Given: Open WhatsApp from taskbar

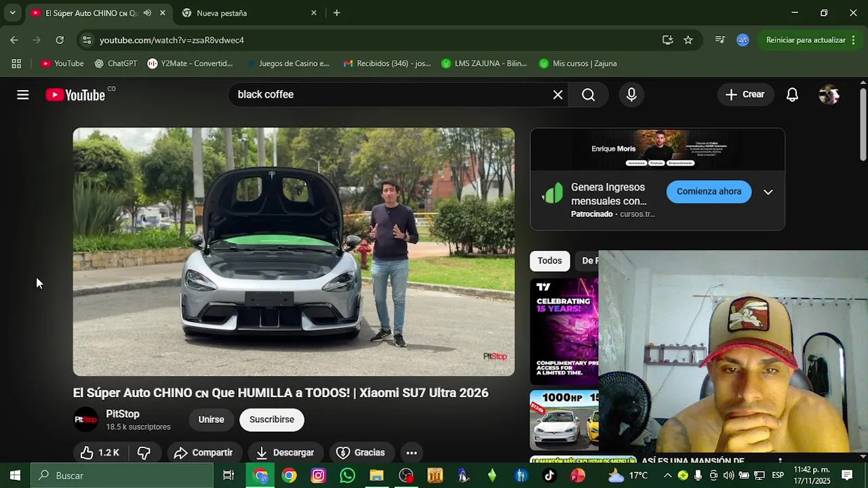Looking at the screenshot, I should click(x=347, y=476).
